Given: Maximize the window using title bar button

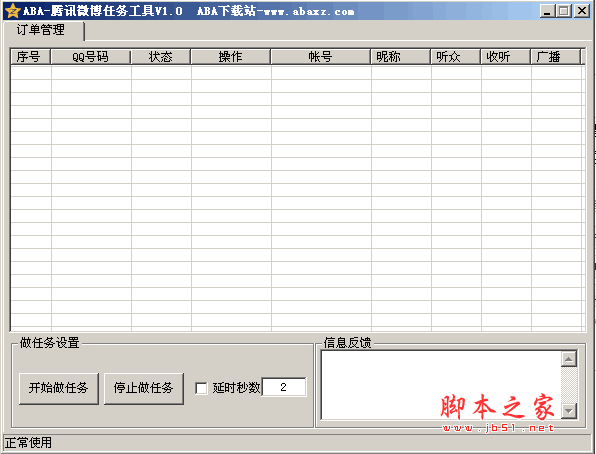Looking at the screenshot, I should tap(564, 11).
